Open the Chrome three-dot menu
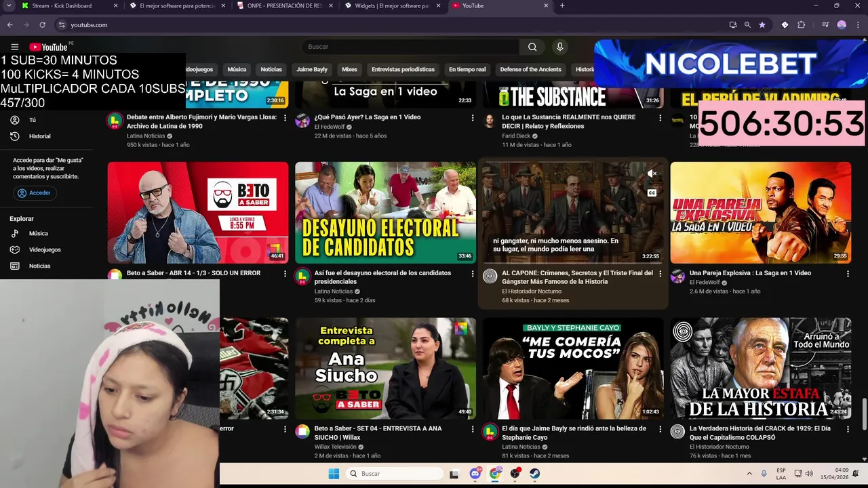 point(858,24)
